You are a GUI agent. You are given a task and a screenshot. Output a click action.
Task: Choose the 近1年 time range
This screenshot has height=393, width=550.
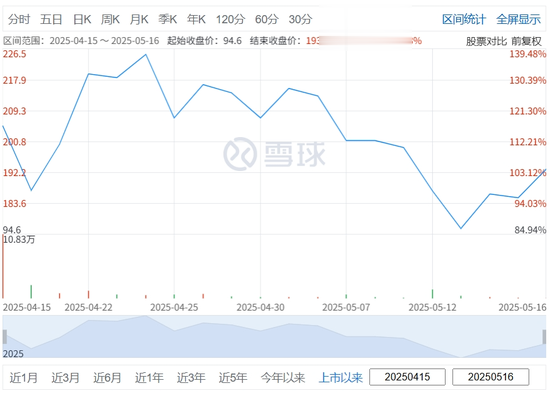tap(149, 378)
